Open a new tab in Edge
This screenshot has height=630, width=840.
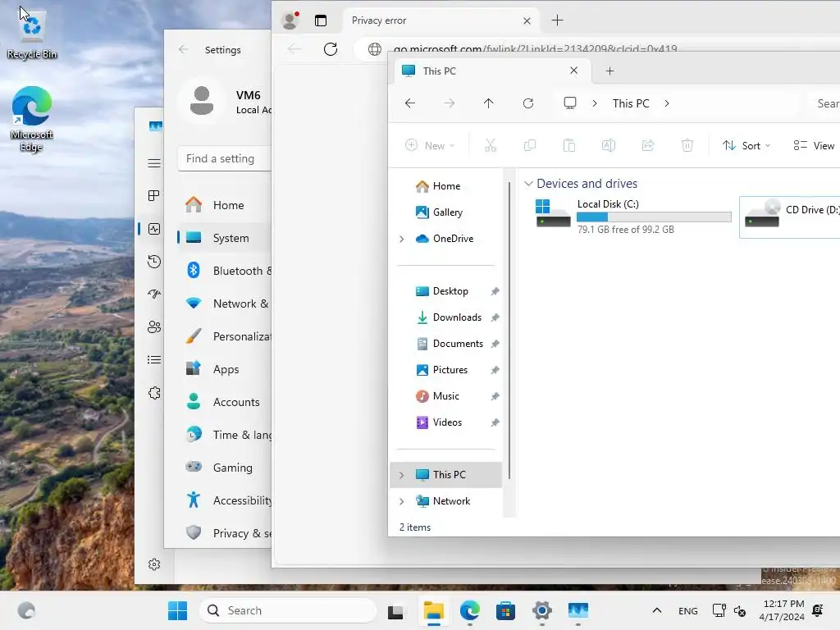coord(557,21)
